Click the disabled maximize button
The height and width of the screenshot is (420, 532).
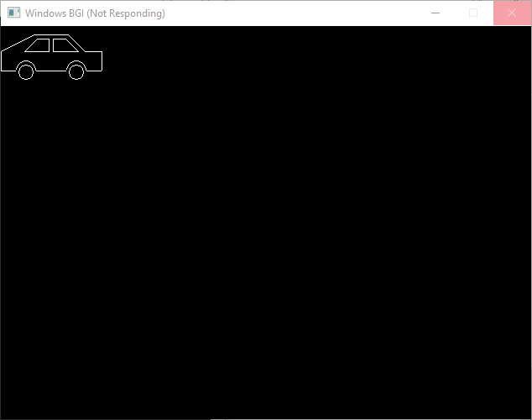click(x=473, y=13)
